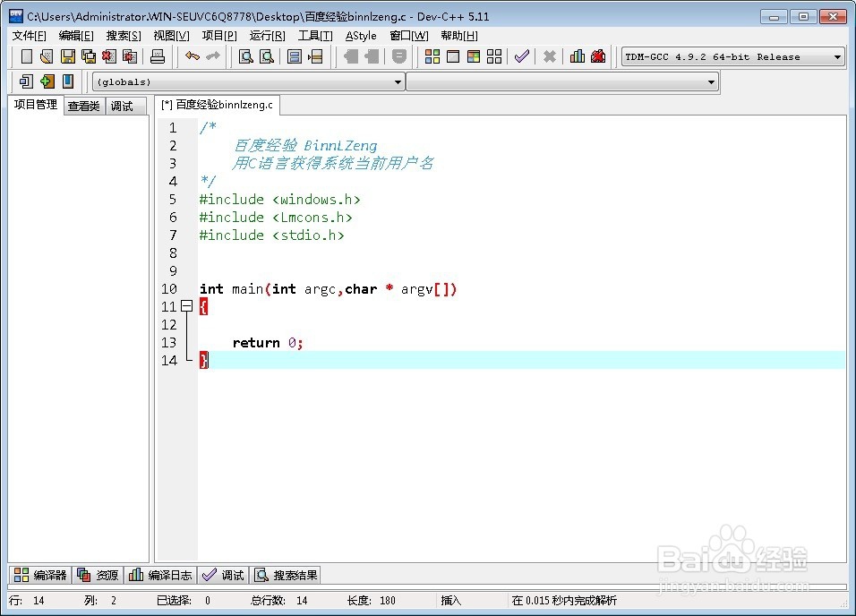The height and width of the screenshot is (616, 856).
Task: Click the Compile & Run icon
Action: click(474, 56)
